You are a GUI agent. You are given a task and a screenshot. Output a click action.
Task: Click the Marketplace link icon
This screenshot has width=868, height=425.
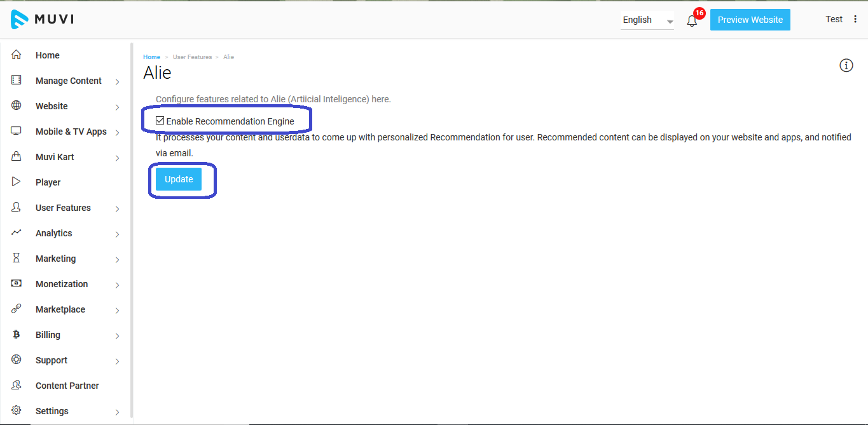tap(17, 309)
